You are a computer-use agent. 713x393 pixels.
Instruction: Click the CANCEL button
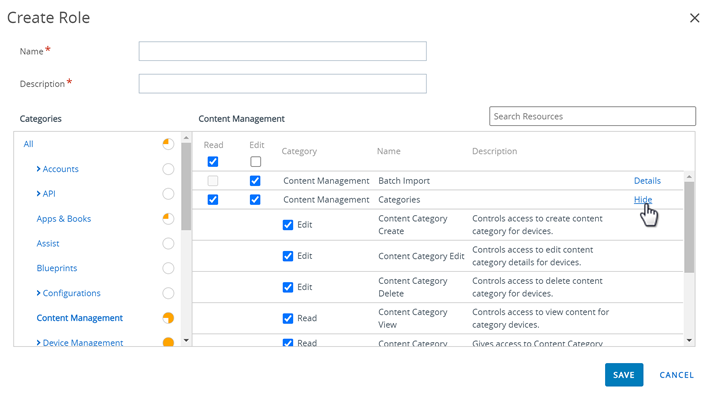click(x=677, y=375)
